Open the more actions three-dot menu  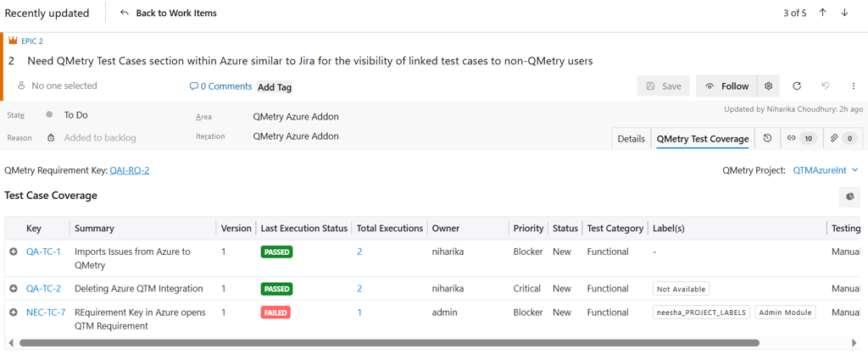[854, 86]
